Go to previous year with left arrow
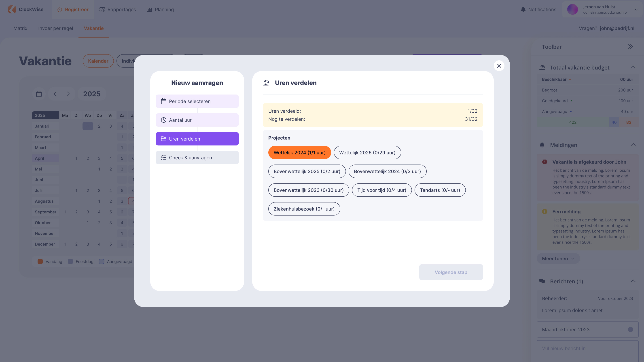The width and height of the screenshot is (644, 362). point(55,94)
